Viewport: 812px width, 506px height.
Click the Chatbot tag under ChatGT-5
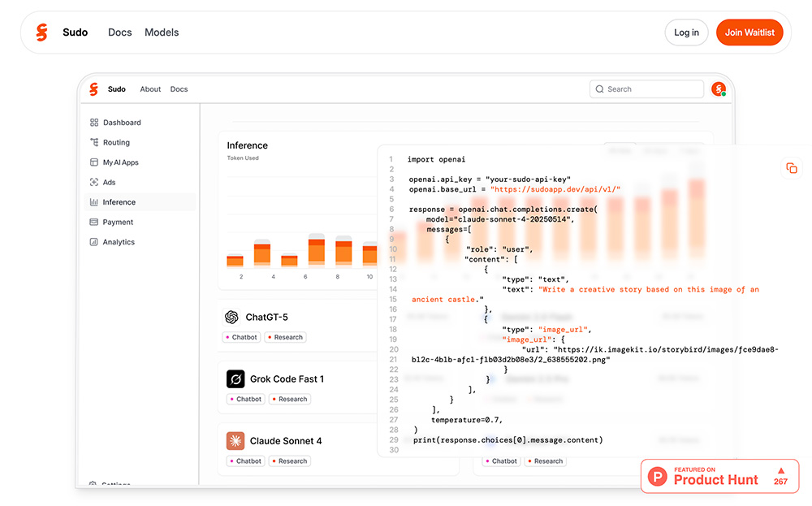241,337
